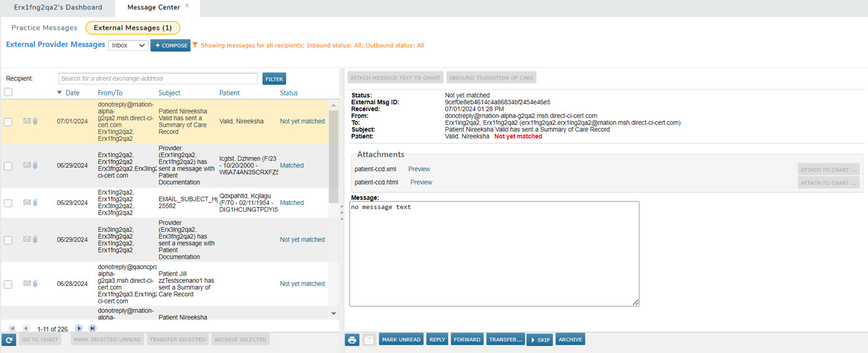Toggle the select-all messages checkbox
Viewport: 868px width, 353px height.
pos(8,92)
